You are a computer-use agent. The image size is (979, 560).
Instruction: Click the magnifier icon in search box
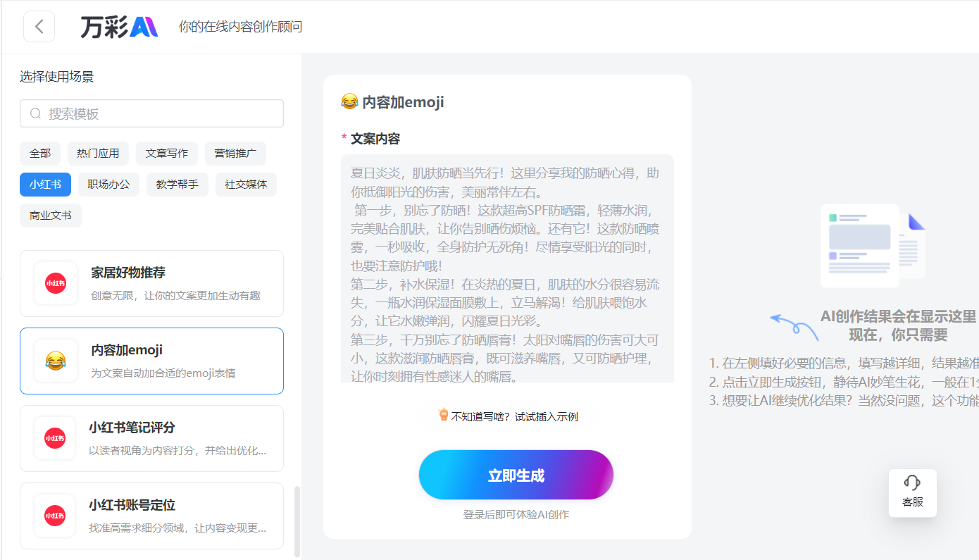click(x=36, y=113)
